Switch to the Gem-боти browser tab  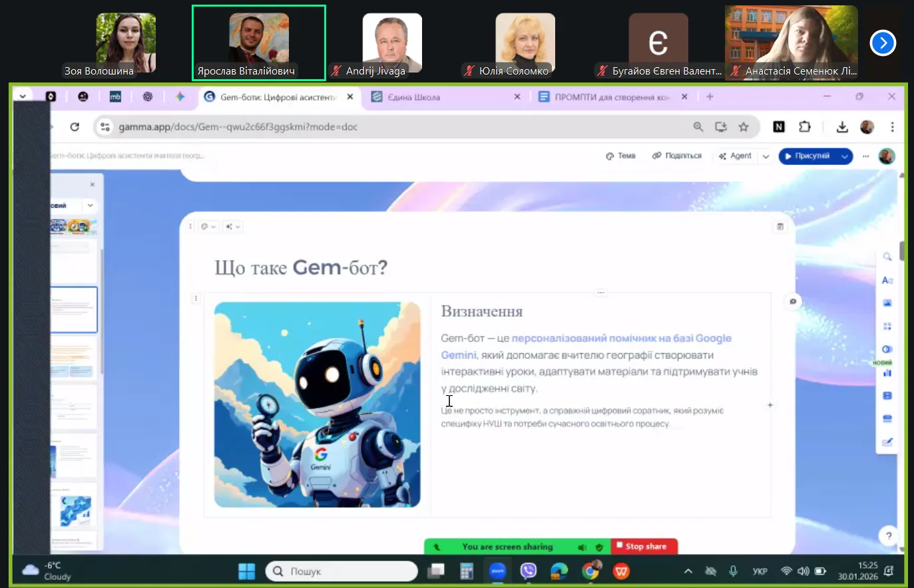[278, 97]
